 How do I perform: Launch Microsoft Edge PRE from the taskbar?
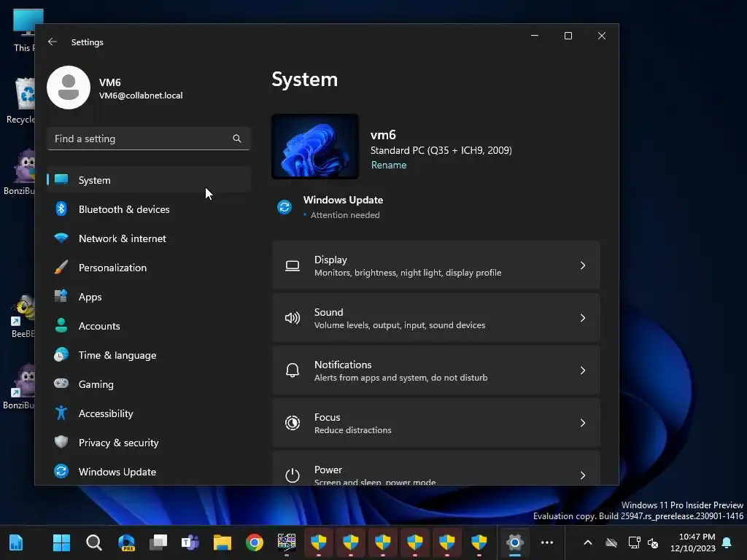pos(126,542)
